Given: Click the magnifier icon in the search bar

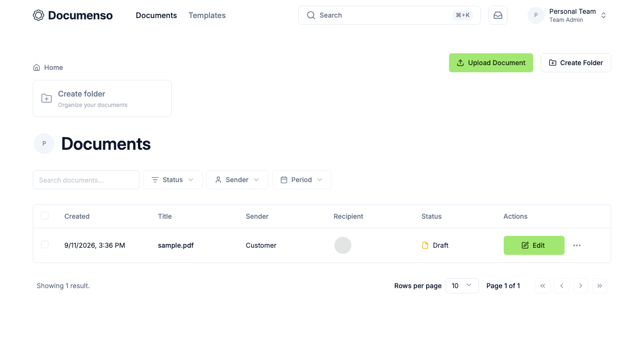Looking at the screenshot, I should [311, 15].
